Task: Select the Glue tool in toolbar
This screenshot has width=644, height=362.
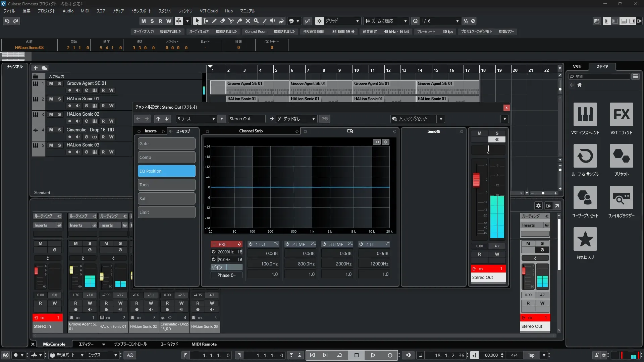Action: click(239, 21)
